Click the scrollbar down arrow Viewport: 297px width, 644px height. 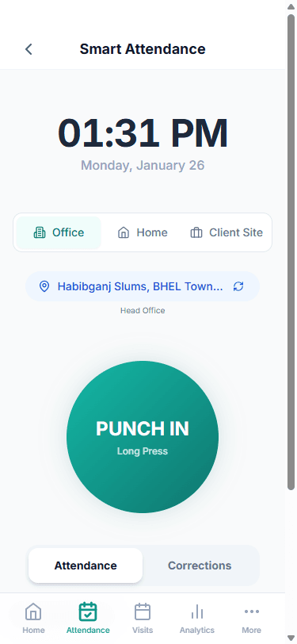point(291,638)
